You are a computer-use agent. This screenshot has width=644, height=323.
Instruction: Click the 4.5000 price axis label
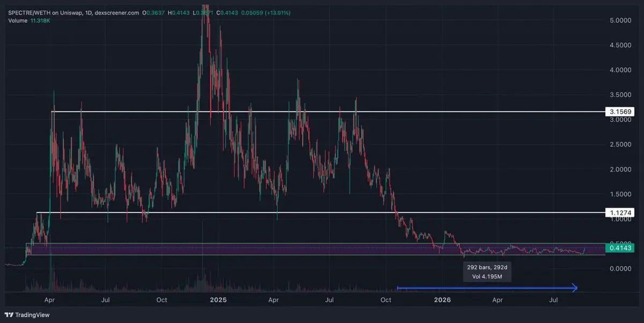point(619,45)
